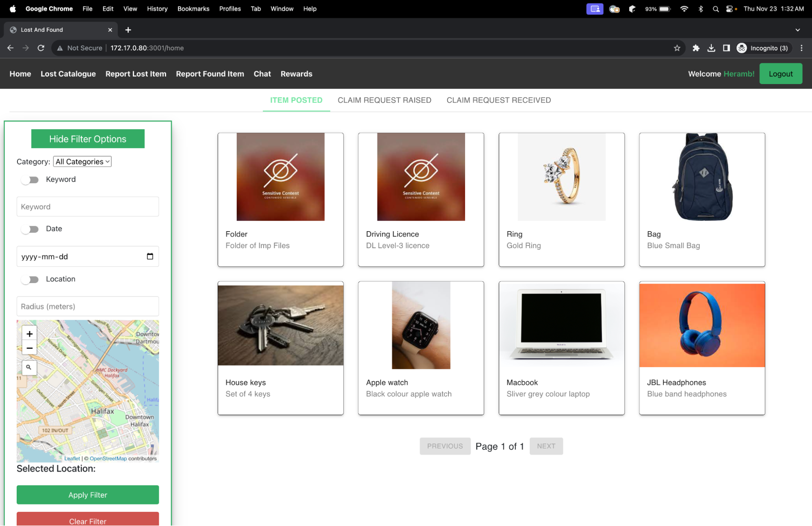
Task: Bookmark page with star icon
Action: tap(677, 48)
